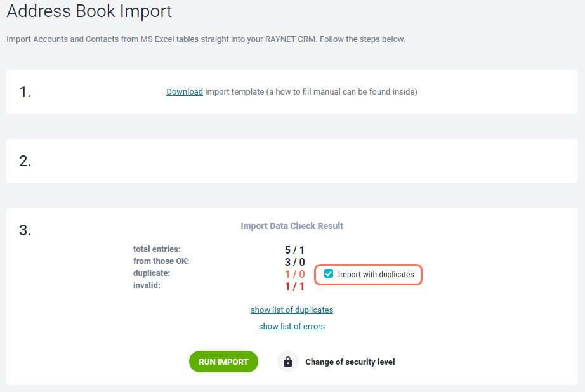The width and height of the screenshot is (585, 392).
Task: Click the step 3 number
Action: [x=25, y=230]
